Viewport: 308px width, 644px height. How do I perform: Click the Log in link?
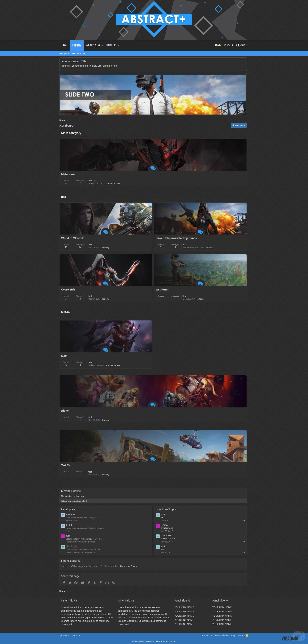click(218, 45)
